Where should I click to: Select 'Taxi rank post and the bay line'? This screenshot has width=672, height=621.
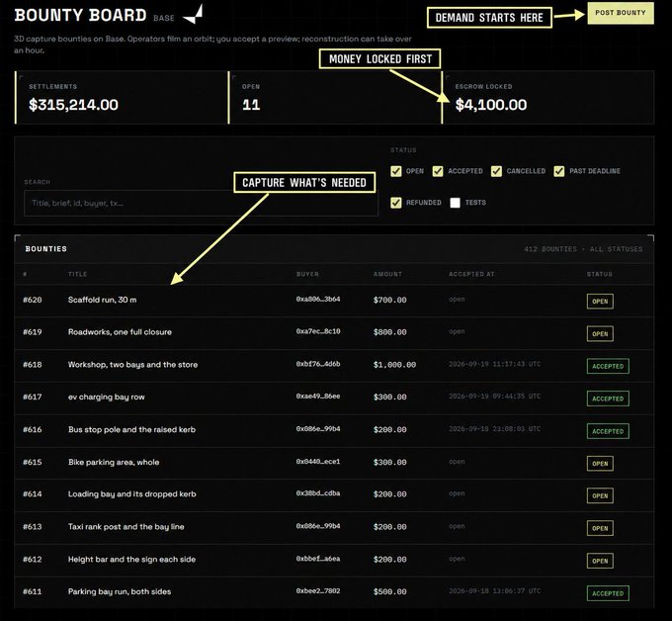click(x=126, y=527)
